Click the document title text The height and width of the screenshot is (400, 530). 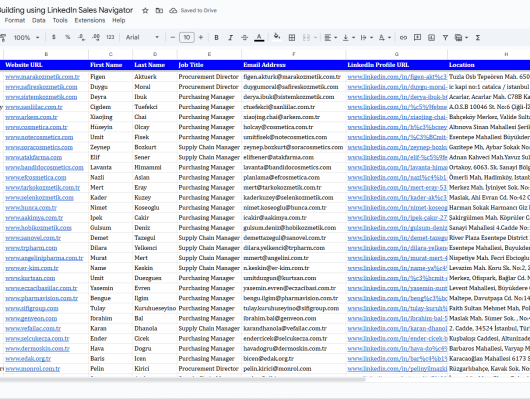(66, 10)
